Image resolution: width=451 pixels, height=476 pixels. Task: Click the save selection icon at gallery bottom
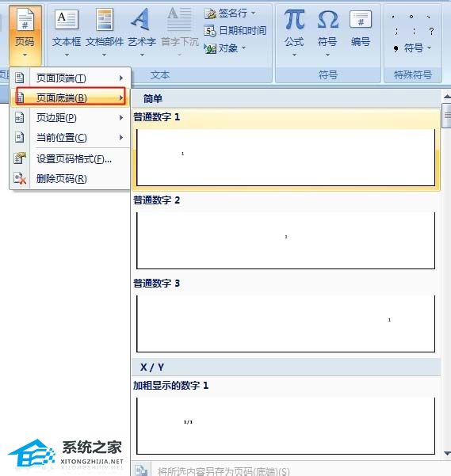141,470
